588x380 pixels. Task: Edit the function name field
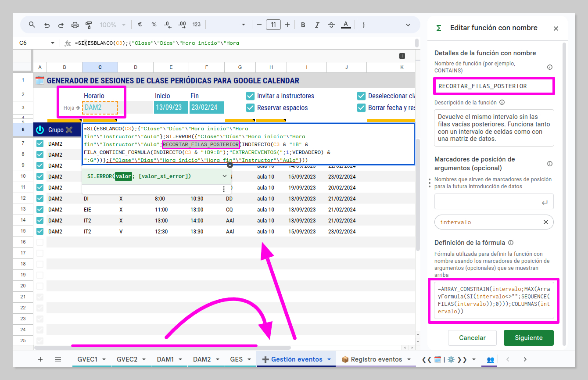click(x=494, y=86)
